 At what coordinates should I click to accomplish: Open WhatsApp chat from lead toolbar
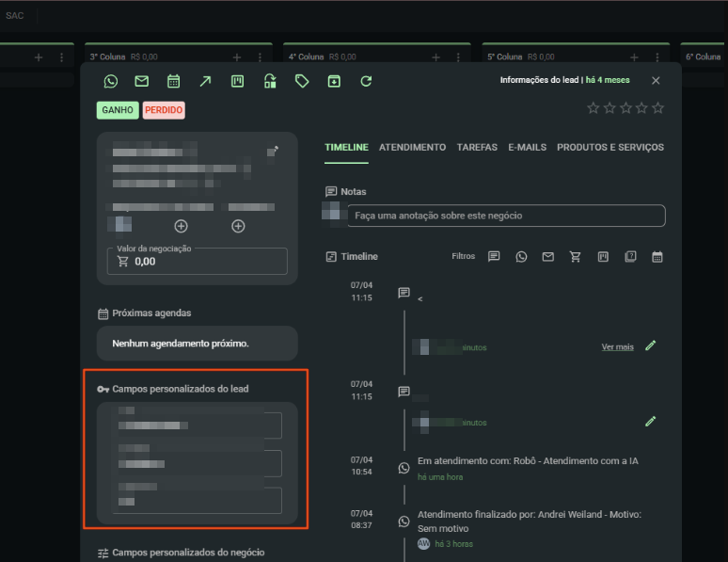coord(111,81)
